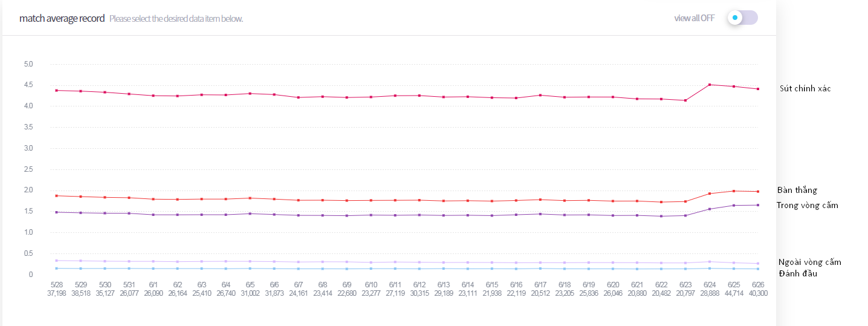Click the Sút chính xác series label
Image resolution: width=868 pixels, height=326 pixels.
pos(804,88)
